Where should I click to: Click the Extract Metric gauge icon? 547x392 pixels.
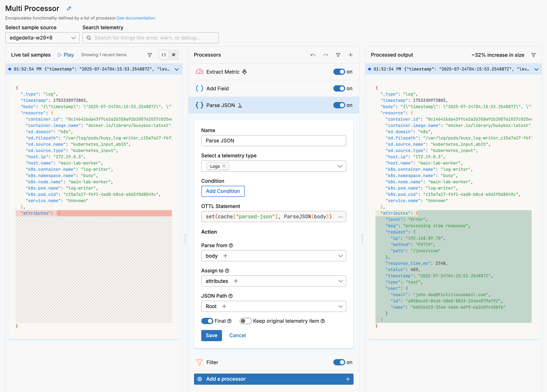[x=199, y=72]
